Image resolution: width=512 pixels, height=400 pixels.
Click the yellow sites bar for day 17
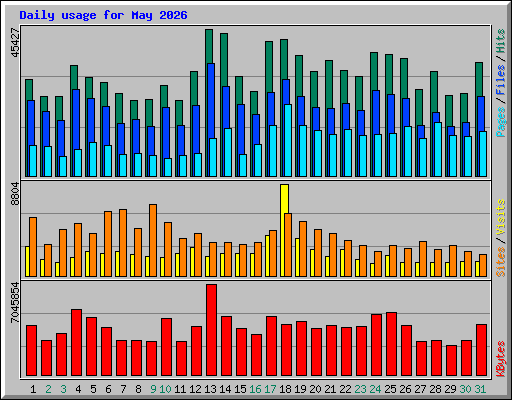(x=267, y=256)
